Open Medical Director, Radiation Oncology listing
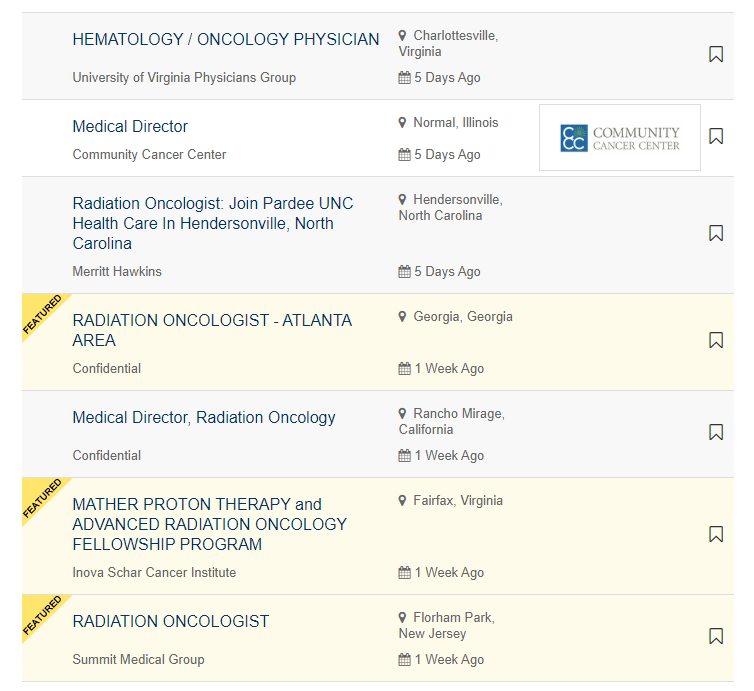754x691 pixels. point(204,417)
